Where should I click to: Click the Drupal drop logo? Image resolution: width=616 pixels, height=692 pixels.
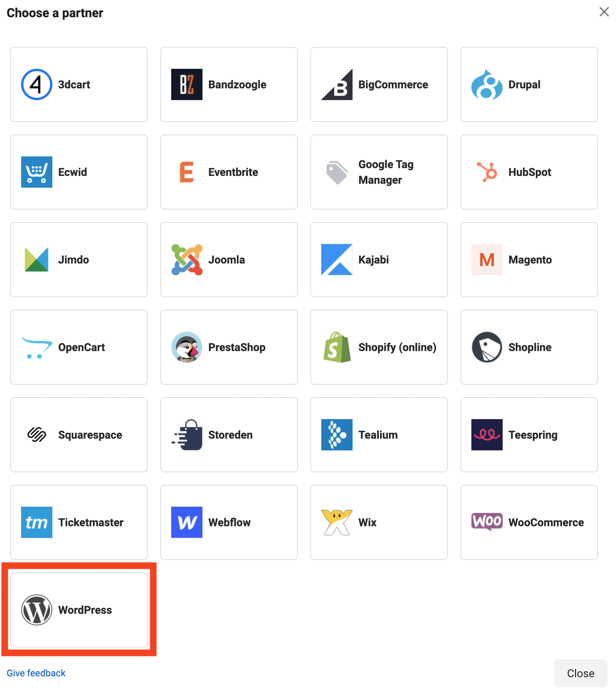(x=487, y=84)
